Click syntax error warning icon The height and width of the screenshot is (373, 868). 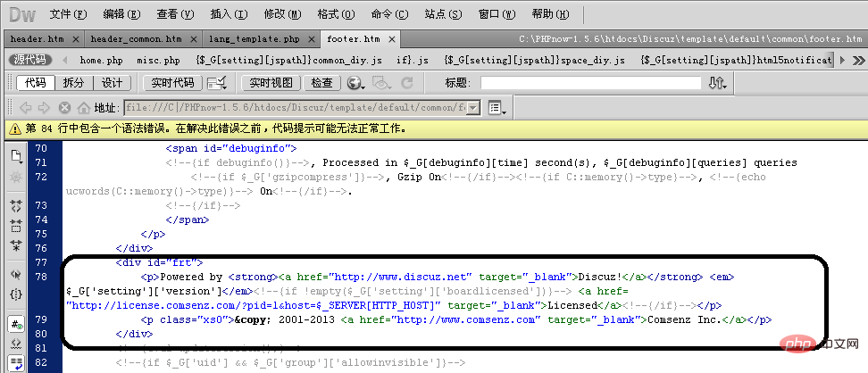(13, 129)
